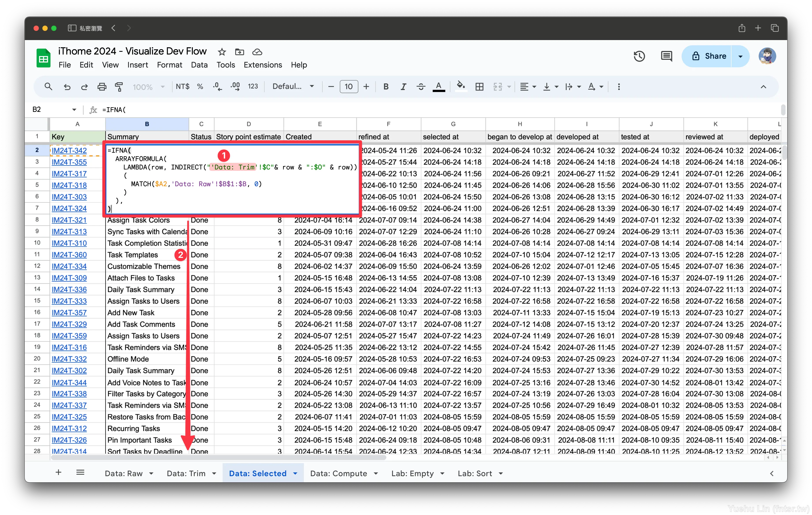Decrease font size minus button
This screenshot has height=515, width=812.
[x=331, y=87]
